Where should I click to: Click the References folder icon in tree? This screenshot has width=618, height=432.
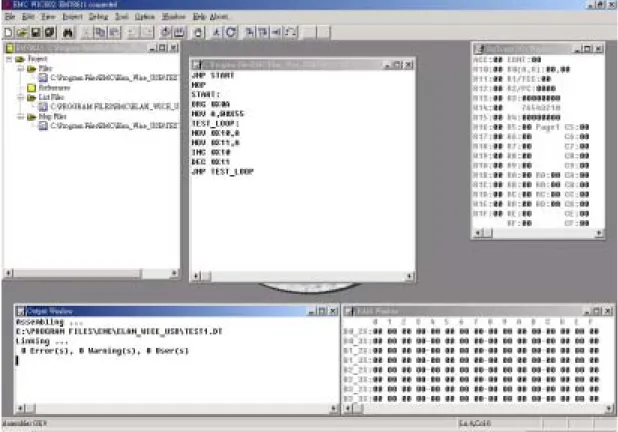point(32,88)
